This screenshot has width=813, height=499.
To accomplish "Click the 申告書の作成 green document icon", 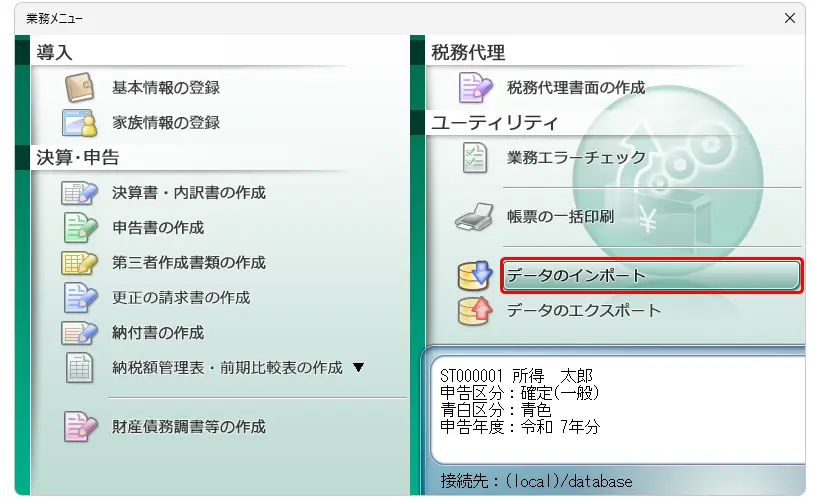I will (79, 228).
